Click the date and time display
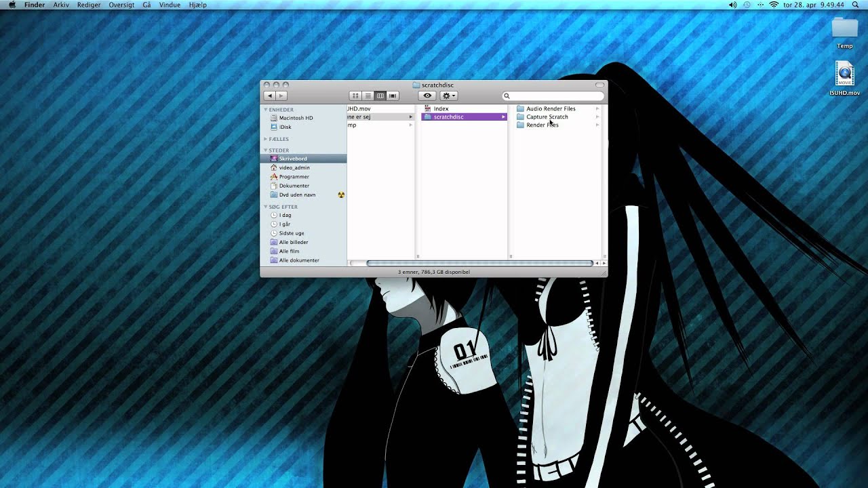This screenshot has width=868, height=488. click(814, 5)
